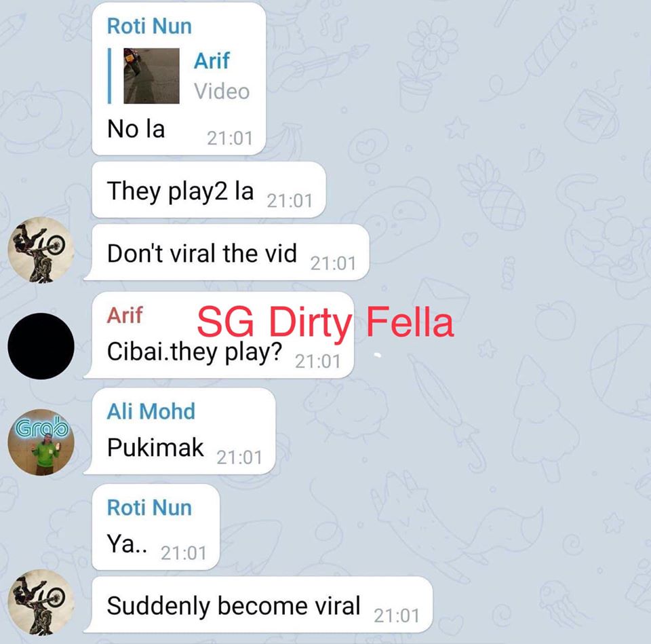Open the red Arif sender name
This screenshot has width=651, height=644.
pos(125,315)
